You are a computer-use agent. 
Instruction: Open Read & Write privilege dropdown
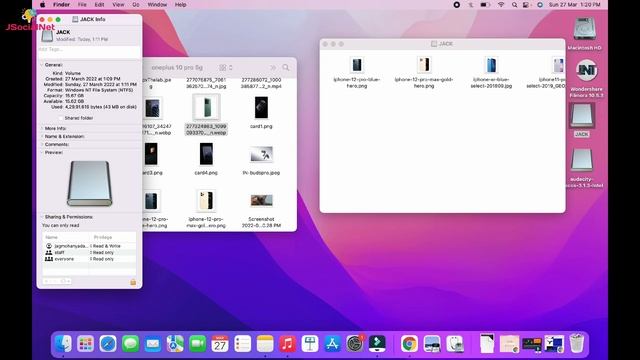(x=105, y=246)
